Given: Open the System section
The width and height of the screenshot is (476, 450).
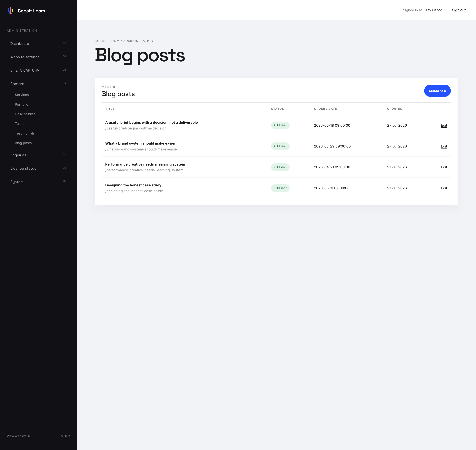Looking at the screenshot, I should [x=38, y=182].
